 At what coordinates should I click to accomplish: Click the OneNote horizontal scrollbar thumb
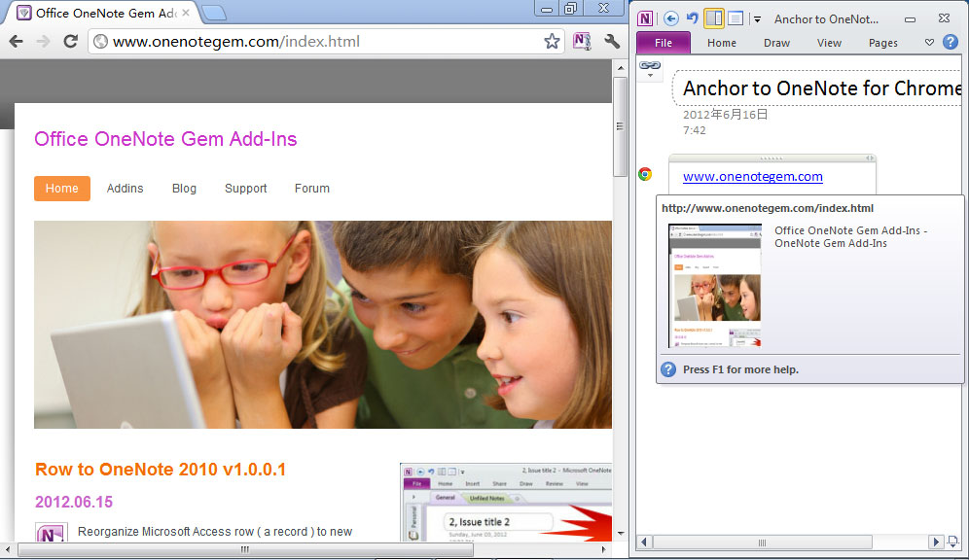(763, 542)
